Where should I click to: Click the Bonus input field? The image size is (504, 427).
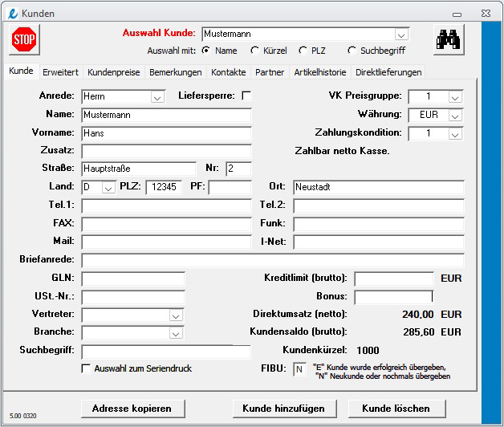394,297
